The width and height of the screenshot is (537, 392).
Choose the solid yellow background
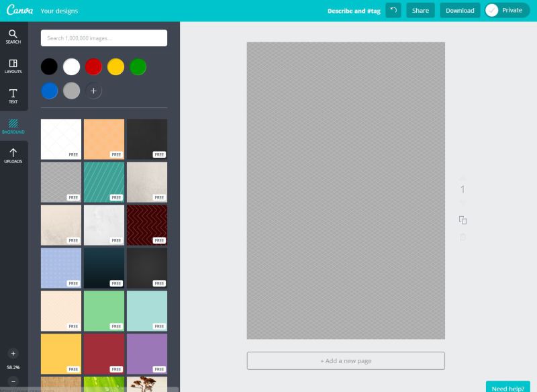[61, 354]
